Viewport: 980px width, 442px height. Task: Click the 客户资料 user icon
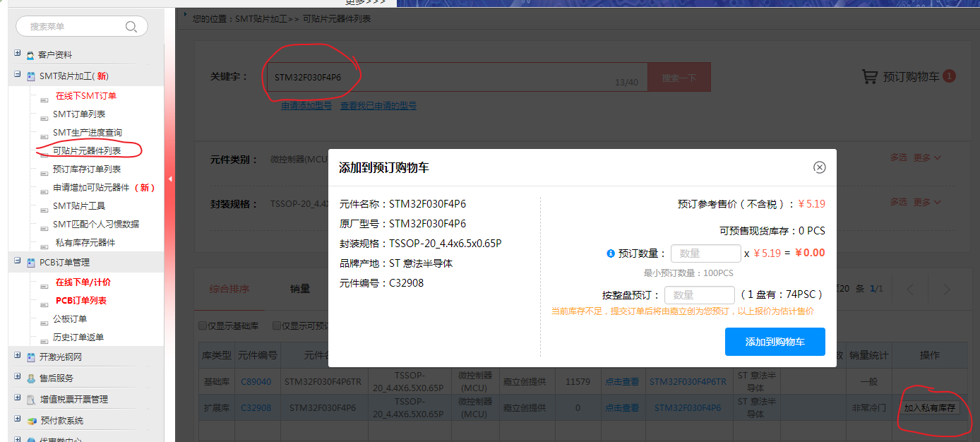tap(30, 55)
